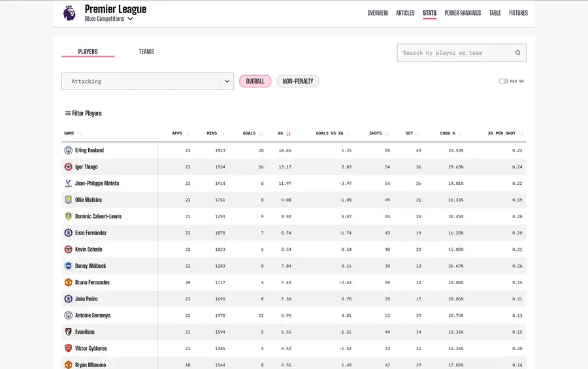Screen dimensions: 588x369
Task: Open the STATS nav tab
Action: pos(429,13)
